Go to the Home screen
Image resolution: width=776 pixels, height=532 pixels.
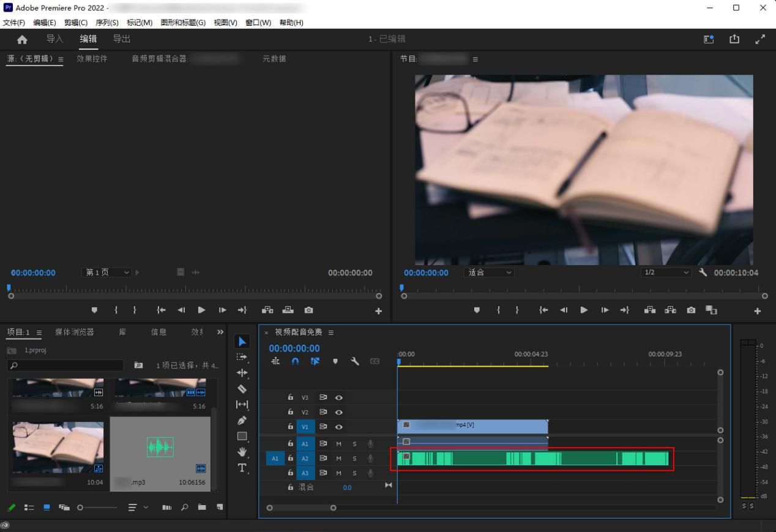pyautogui.click(x=23, y=39)
